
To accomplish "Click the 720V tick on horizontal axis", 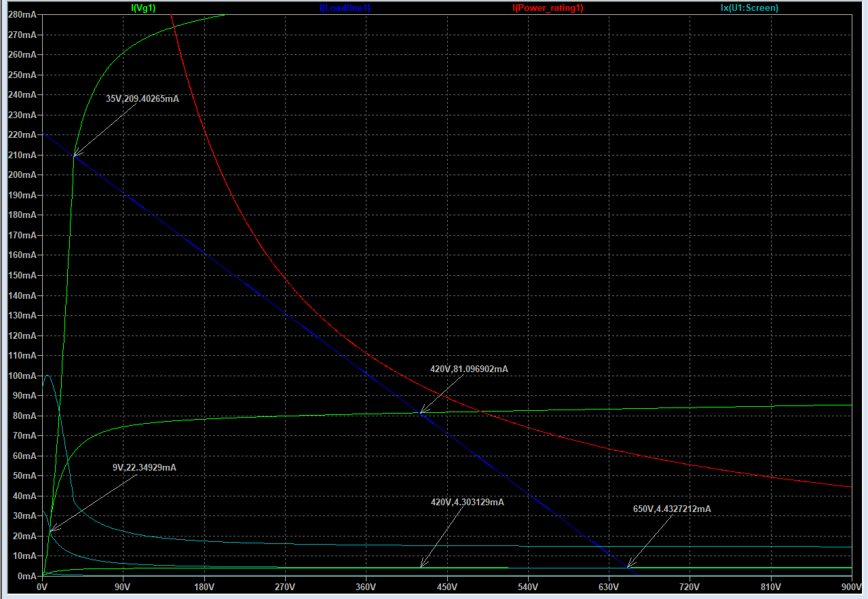I will (689, 587).
